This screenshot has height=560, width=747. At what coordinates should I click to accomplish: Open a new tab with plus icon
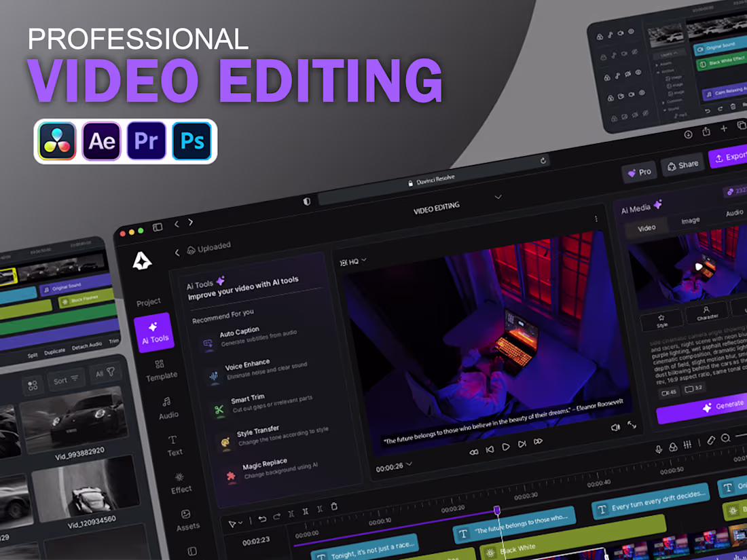point(724,128)
